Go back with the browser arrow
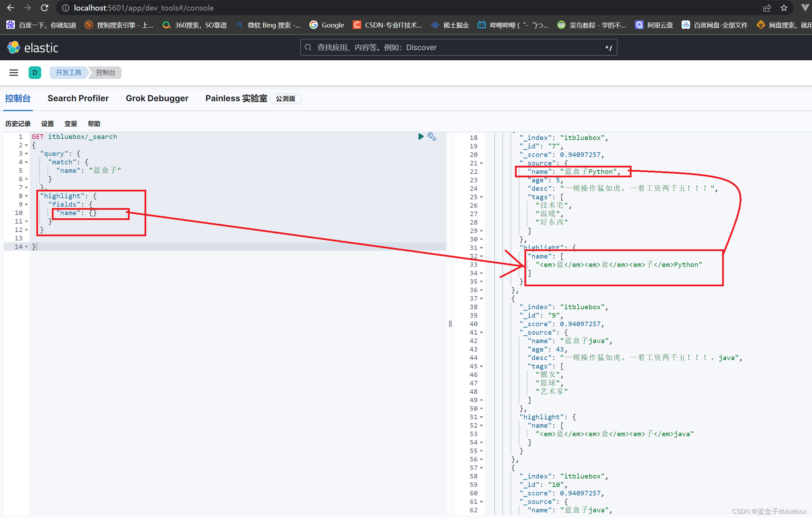 (x=11, y=8)
